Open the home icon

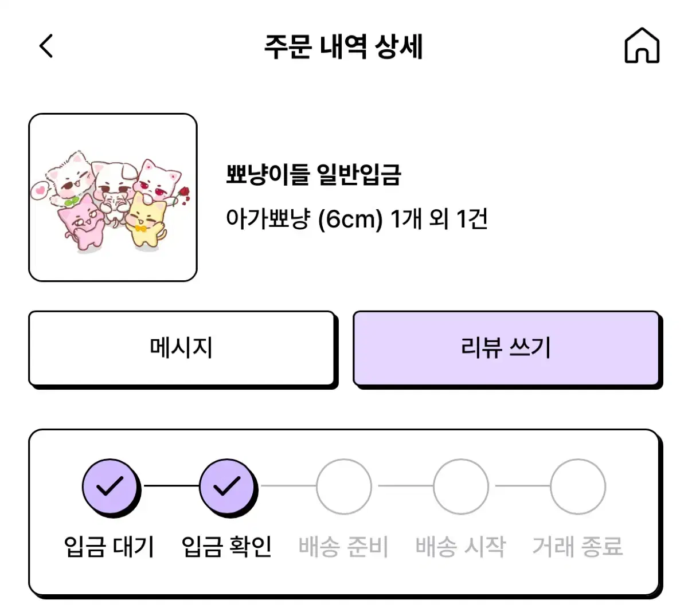click(x=642, y=45)
